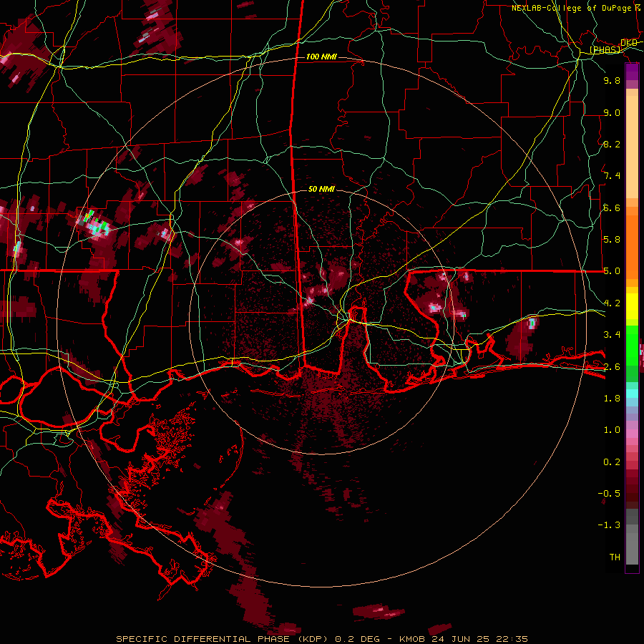
Task: Click the 5.8 scale value
Action: (x=612, y=240)
